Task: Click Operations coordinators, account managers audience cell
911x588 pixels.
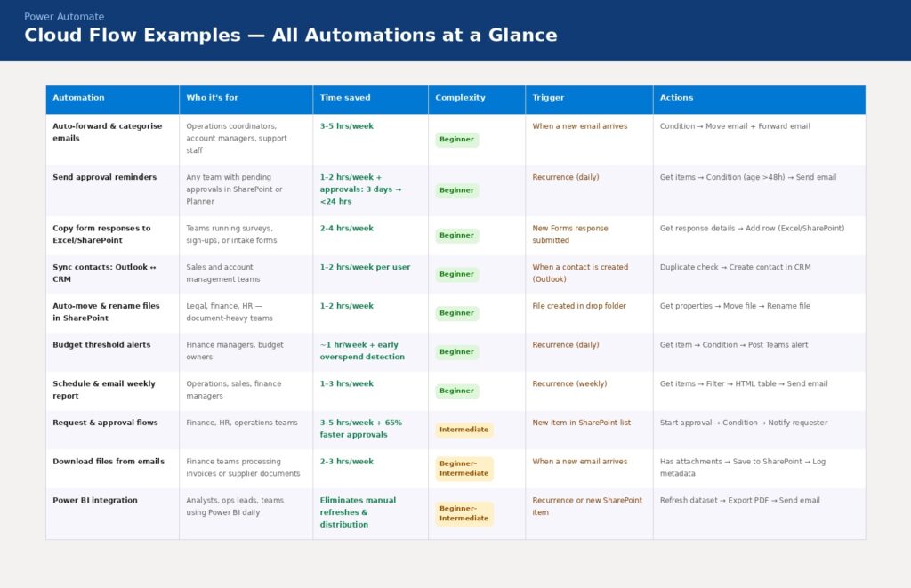Action: point(237,138)
